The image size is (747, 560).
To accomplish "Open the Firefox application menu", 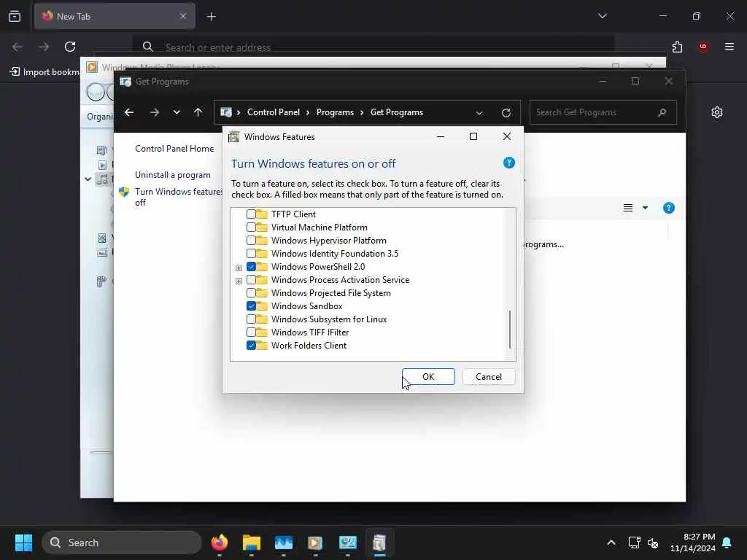I will 729,47.
